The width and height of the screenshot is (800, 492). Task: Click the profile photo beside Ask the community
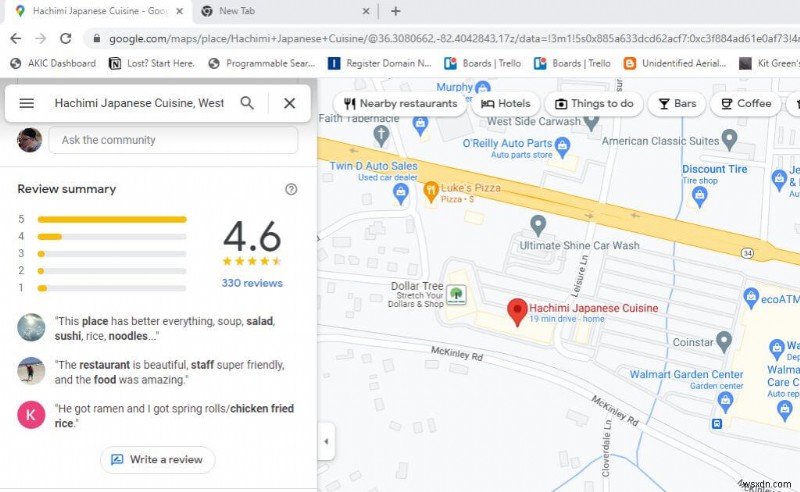pos(30,140)
